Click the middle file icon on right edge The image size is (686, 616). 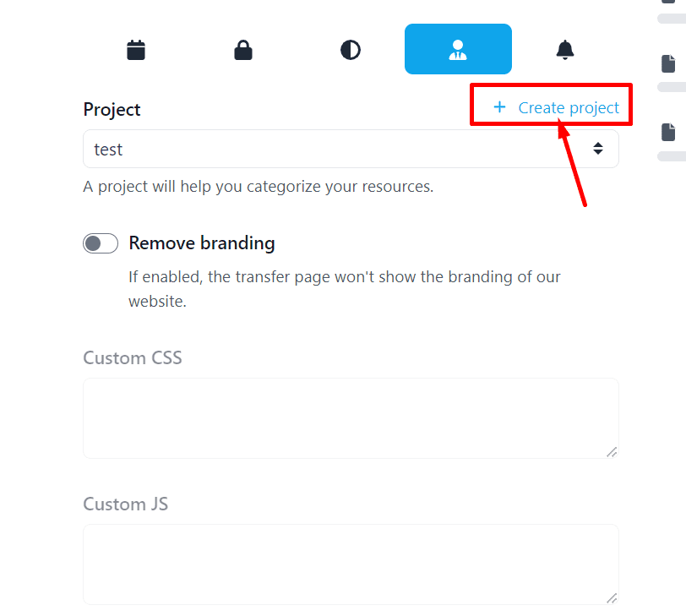click(x=668, y=63)
